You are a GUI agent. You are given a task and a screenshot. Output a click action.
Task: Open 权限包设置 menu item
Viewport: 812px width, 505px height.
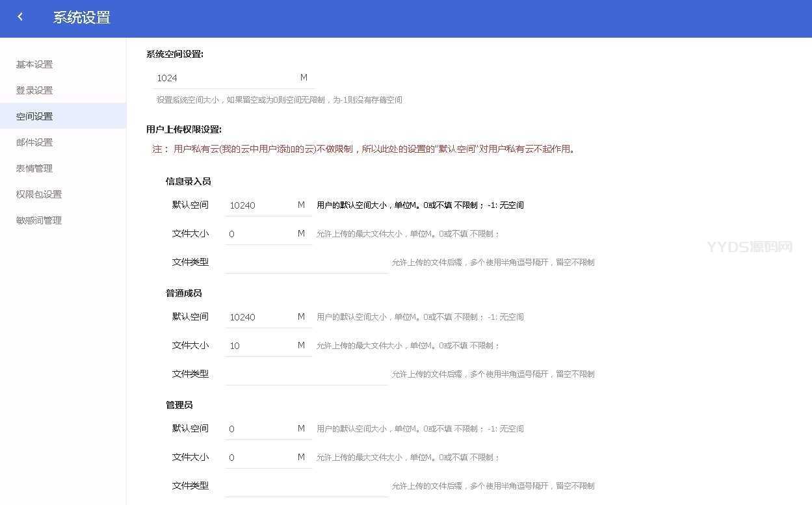39,194
